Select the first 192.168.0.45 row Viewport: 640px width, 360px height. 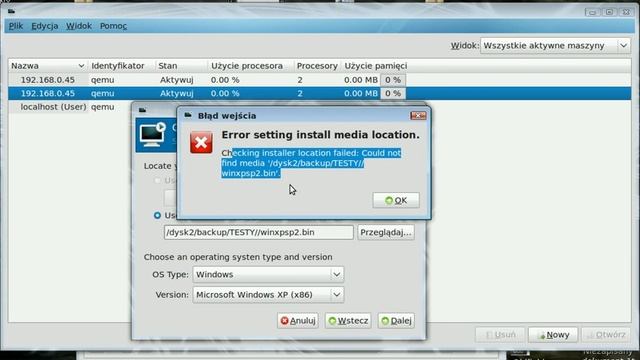(x=320, y=80)
